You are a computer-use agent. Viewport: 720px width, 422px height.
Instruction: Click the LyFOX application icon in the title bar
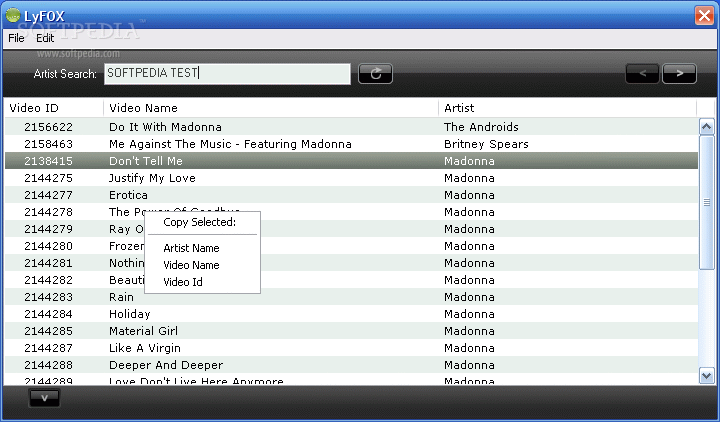[13, 16]
